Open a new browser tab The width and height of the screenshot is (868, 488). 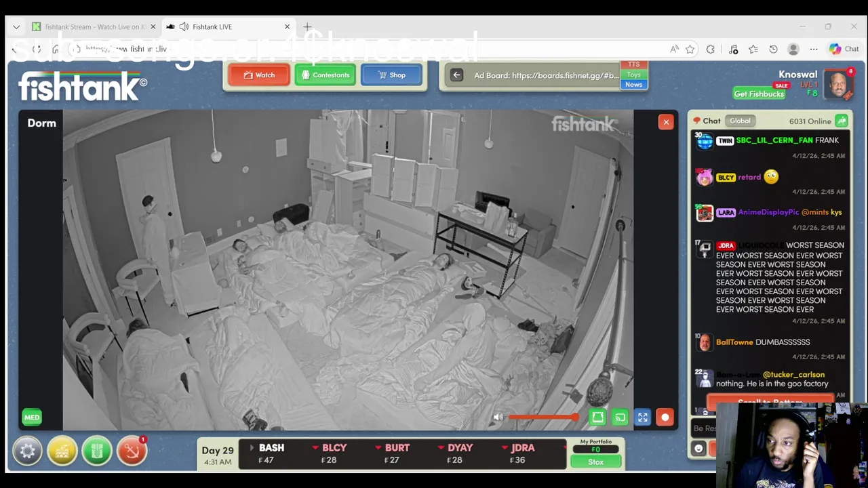click(x=307, y=26)
